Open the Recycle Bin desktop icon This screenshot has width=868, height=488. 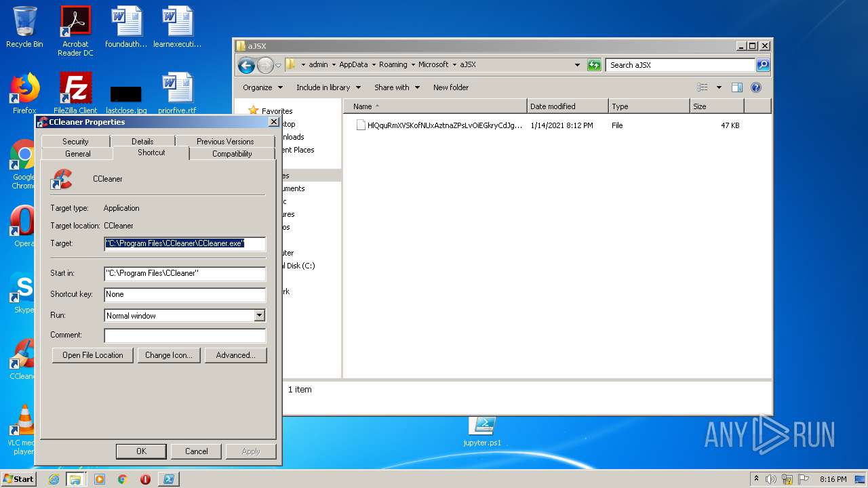(x=24, y=27)
